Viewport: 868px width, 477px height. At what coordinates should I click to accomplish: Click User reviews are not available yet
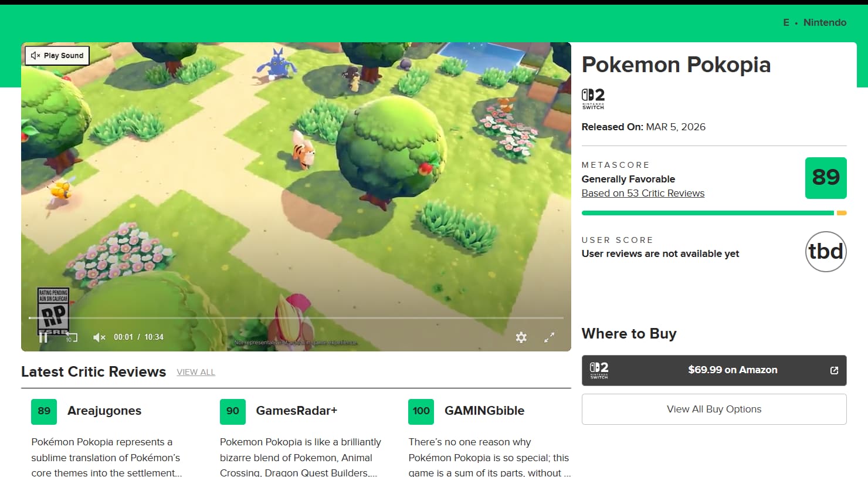click(660, 253)
